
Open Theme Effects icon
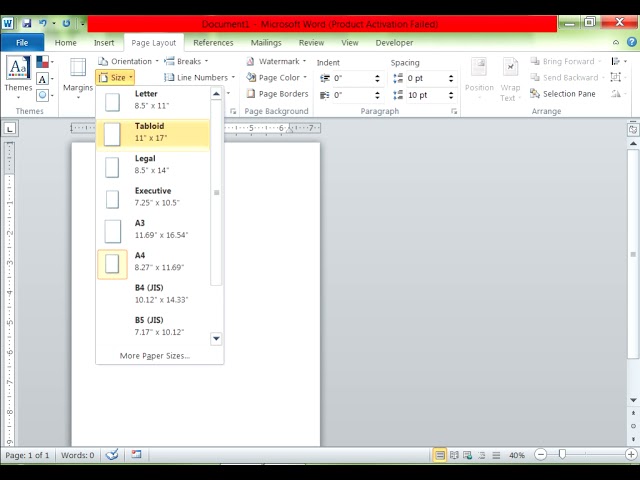click(42, 95)
